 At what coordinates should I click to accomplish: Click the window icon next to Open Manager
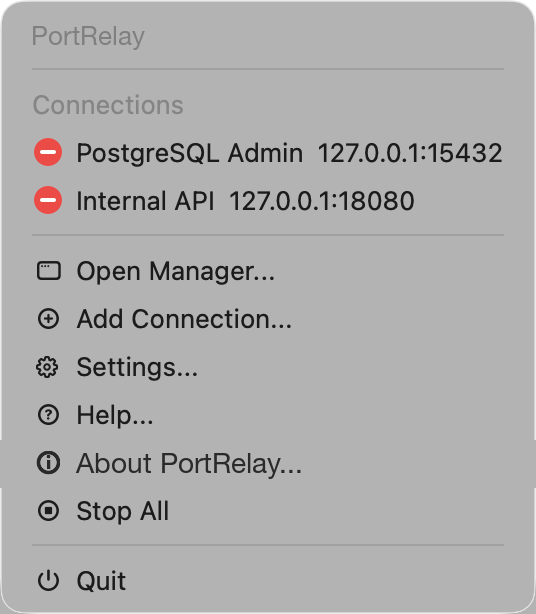[49, 271]
